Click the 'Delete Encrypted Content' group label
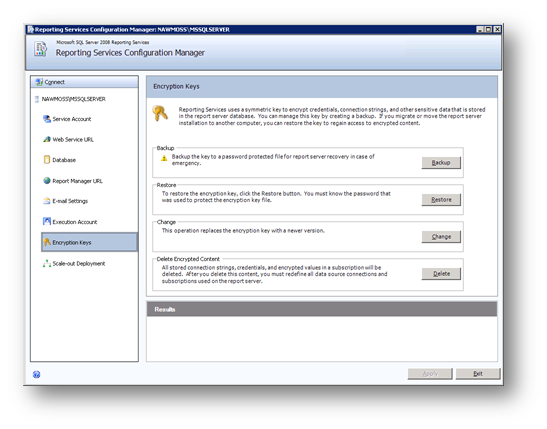The width and height of the screenshot is (547, 429). (x=188, y=259)
